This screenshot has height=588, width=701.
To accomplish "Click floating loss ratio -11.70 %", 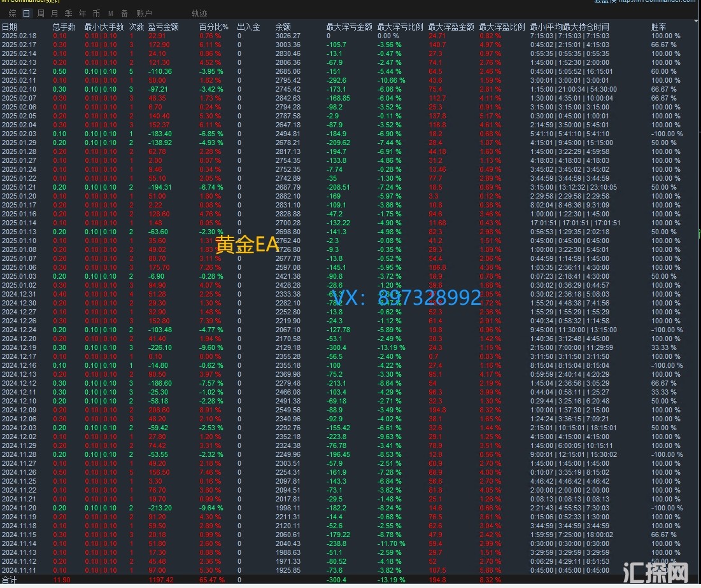I will click(391, 543).
